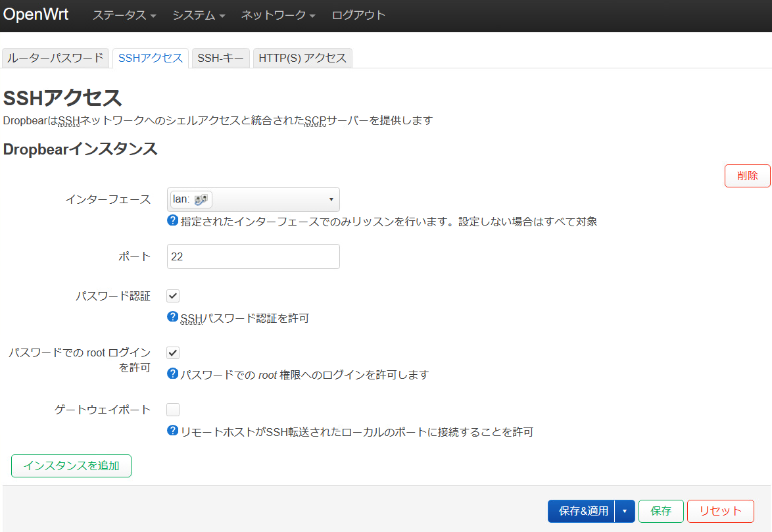Open the システム menu
This screenshot has width=772, height=532.
pyautogui.click(x=199, y=15)
